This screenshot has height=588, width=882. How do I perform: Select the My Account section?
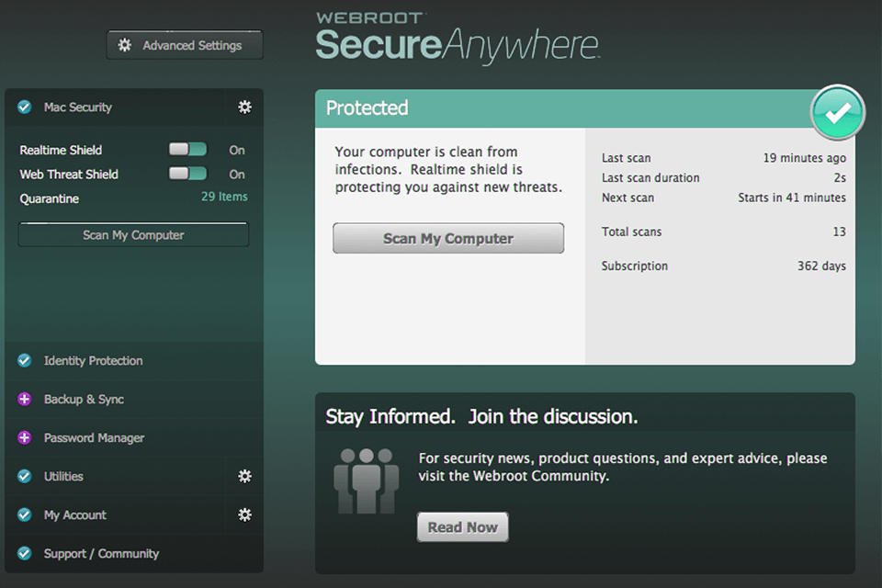click(x=75, y=515)
